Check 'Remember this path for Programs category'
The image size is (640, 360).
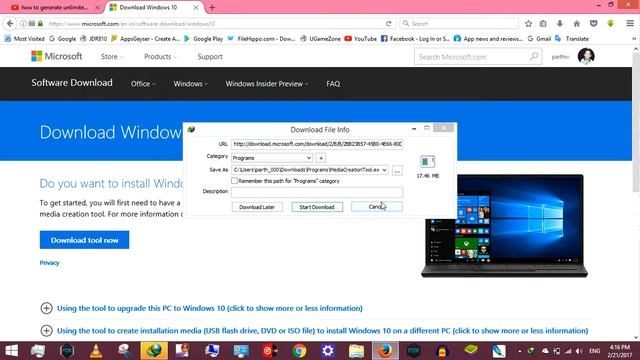point(235,181)
